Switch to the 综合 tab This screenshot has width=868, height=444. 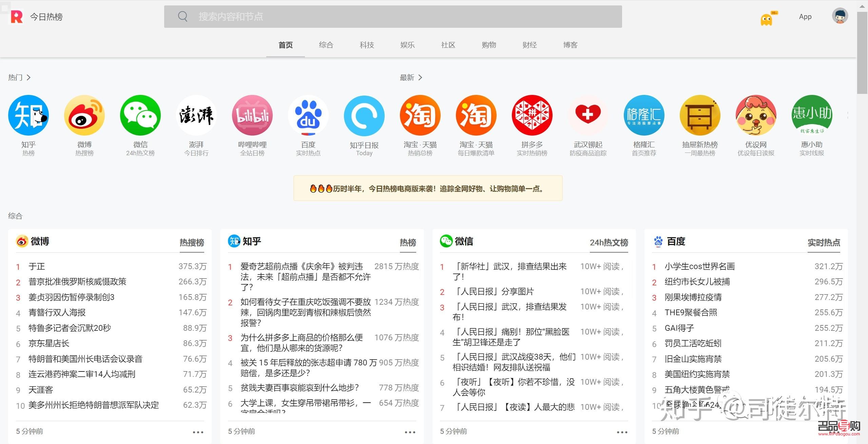(326, 45)
